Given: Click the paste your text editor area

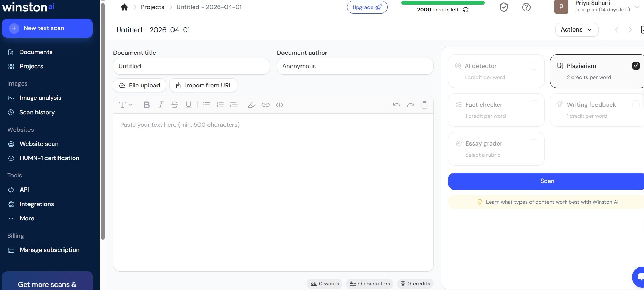Looking at the screenshot, I should click(273, 192).
